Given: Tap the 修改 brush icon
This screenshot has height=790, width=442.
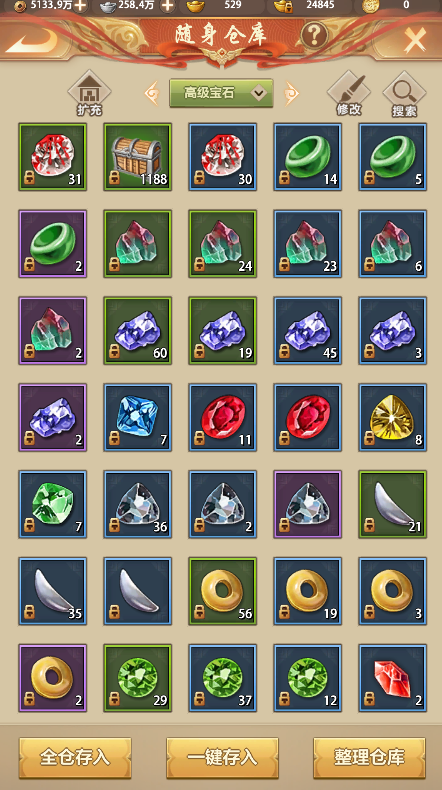Looking at the screenshot, I should click(349, 94).
